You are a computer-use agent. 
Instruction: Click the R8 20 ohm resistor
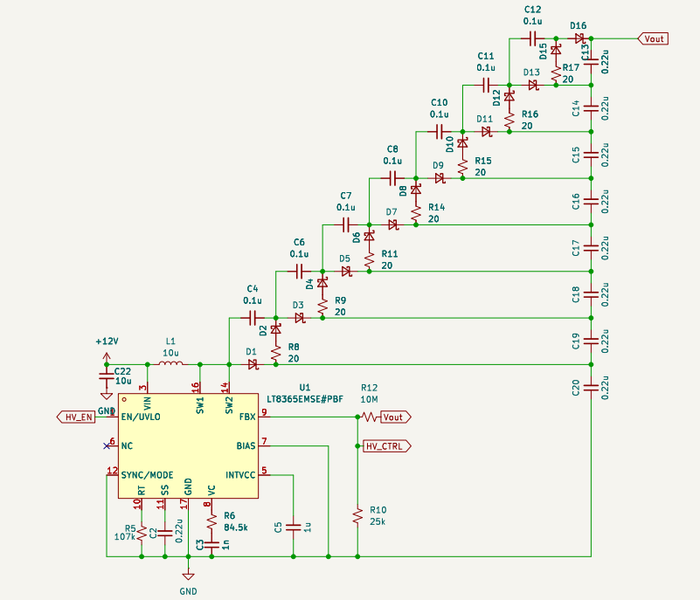coord(276,352)
